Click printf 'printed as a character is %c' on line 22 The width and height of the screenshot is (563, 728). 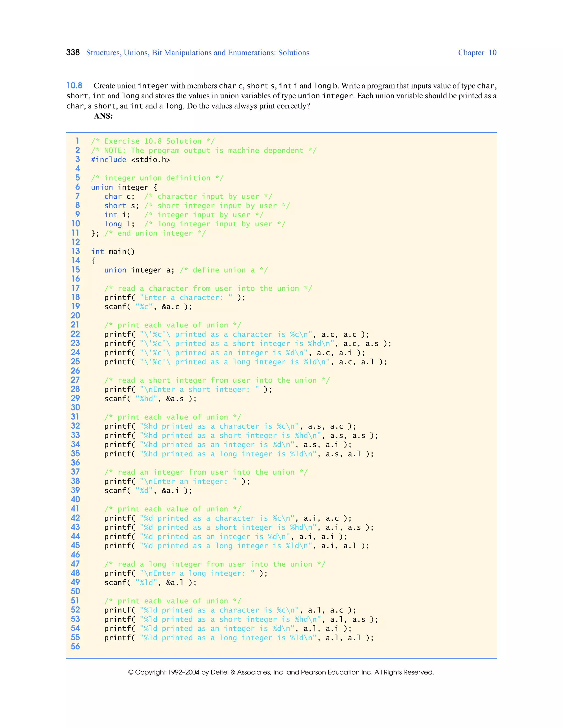tap(237, 334)
